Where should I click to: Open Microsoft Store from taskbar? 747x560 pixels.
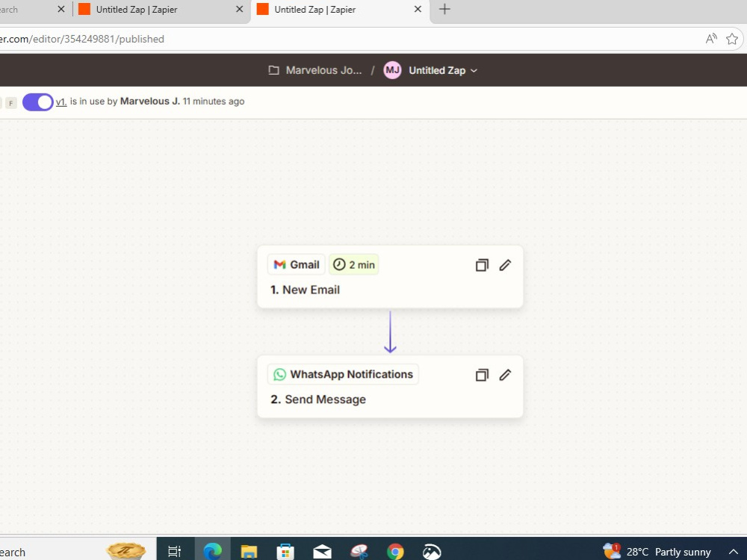pos(285,552)
